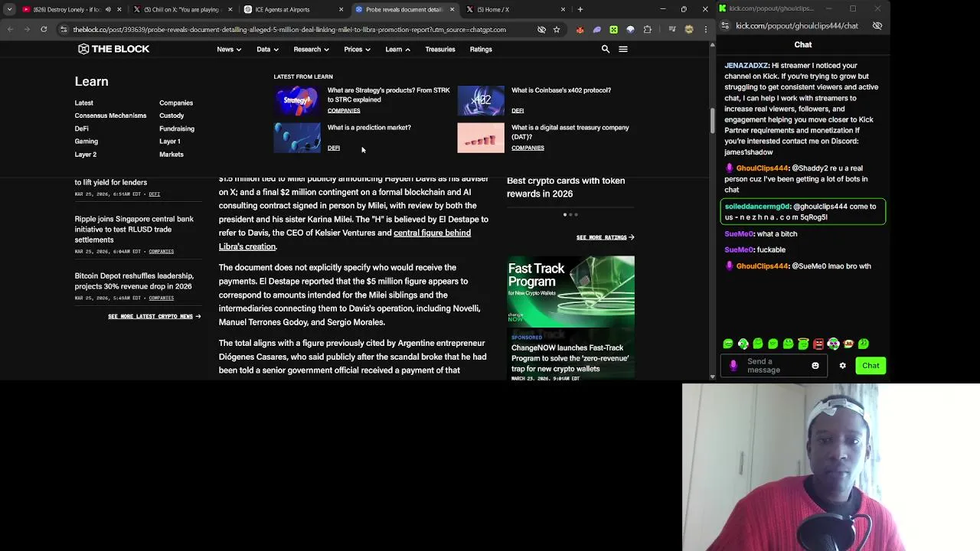Select the active carousel dot under crypto cards
Image resolution: width=980 pixels, height=551 pixels.
565,215
